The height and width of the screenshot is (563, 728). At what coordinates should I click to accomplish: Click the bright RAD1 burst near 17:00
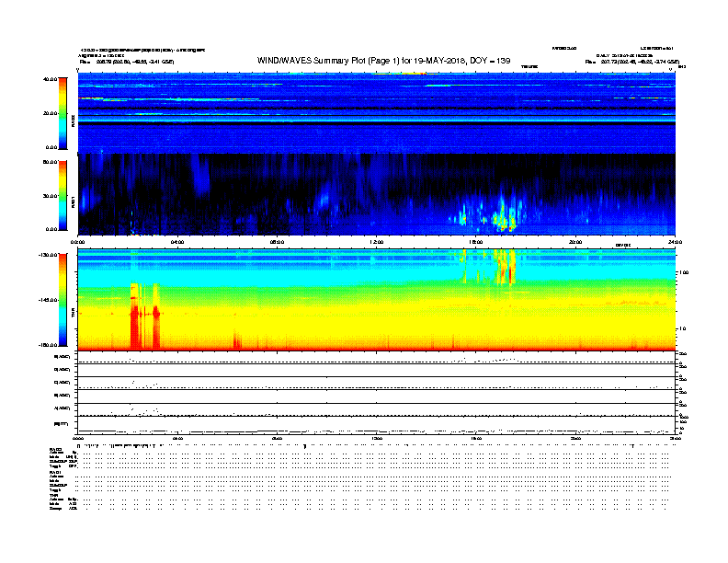point(504,216)
